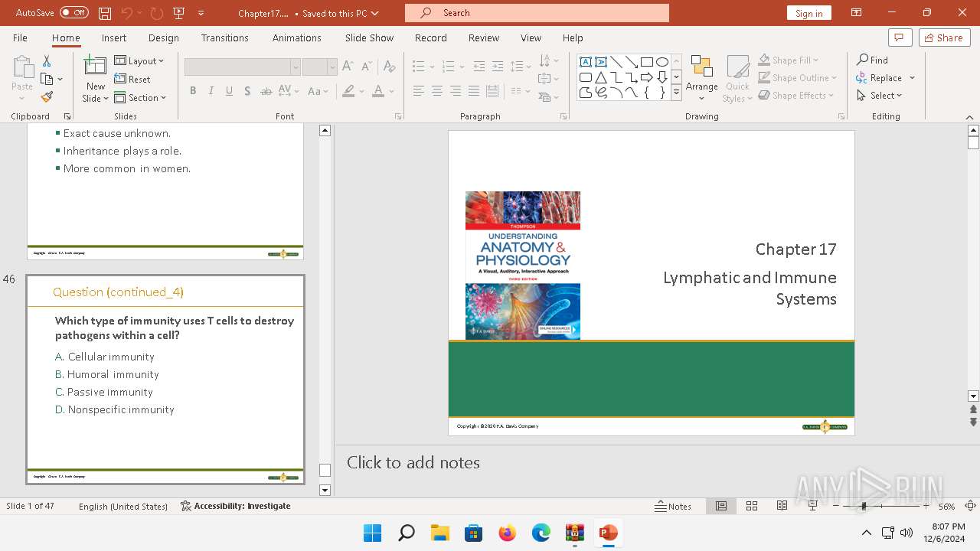The width and height of the screenshot is (980, 551).
Task: Open the Arrange menu
Action: coord(702,78)
